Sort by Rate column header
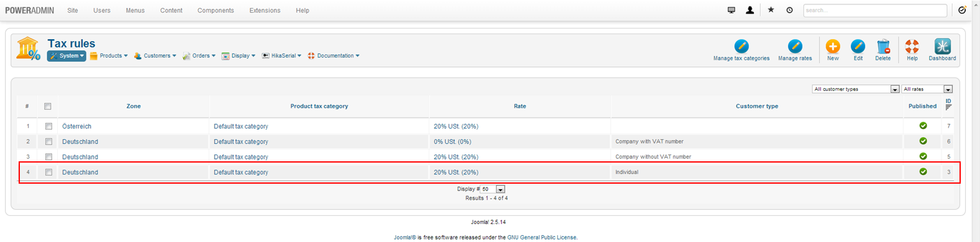This screenshot has height=242, width=980. (520, 106)
